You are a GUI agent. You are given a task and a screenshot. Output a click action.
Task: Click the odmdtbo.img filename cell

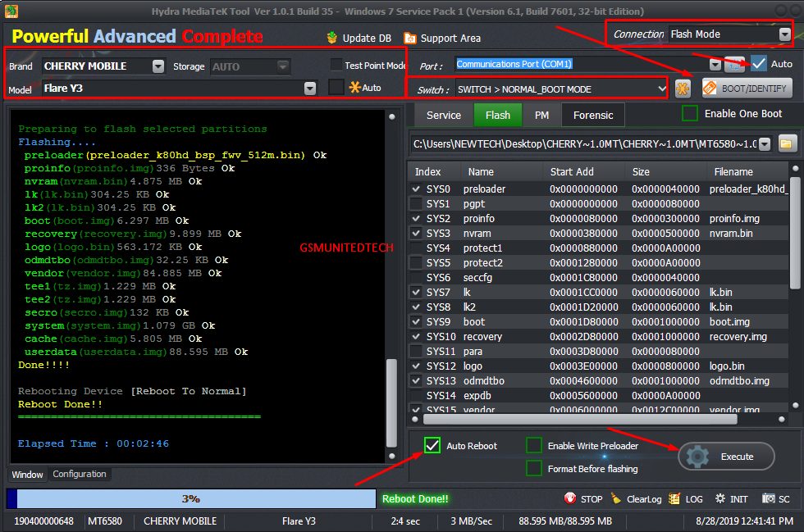pyautogui.click(x=739, y=381)
